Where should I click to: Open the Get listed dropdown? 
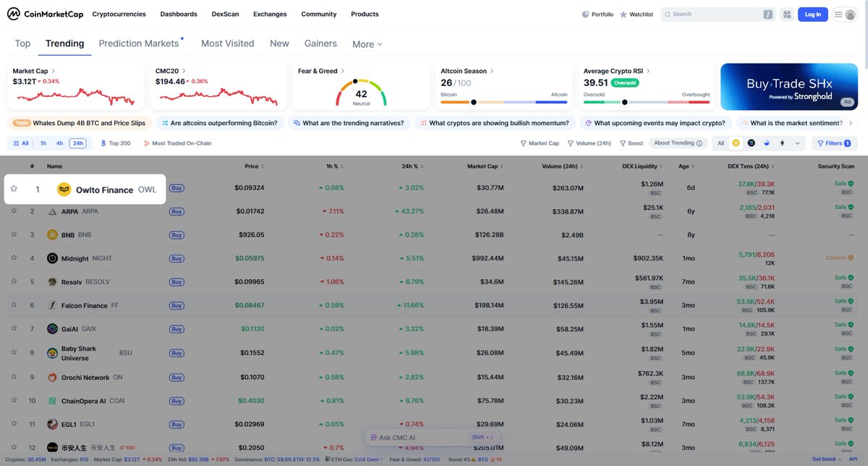(827, 459)
